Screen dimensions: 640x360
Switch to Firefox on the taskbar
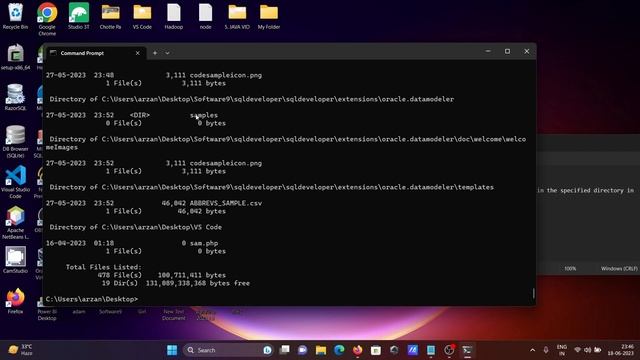tap(358, 350)
